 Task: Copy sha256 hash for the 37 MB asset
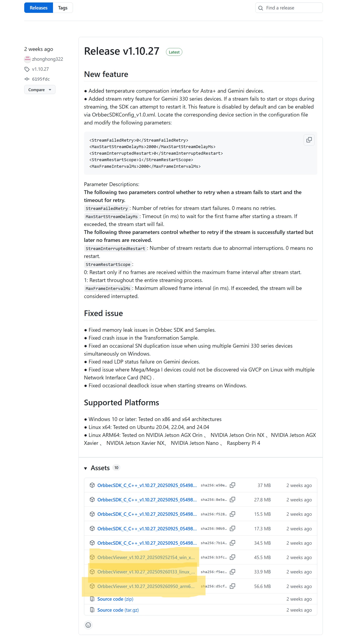click(232, 485)
